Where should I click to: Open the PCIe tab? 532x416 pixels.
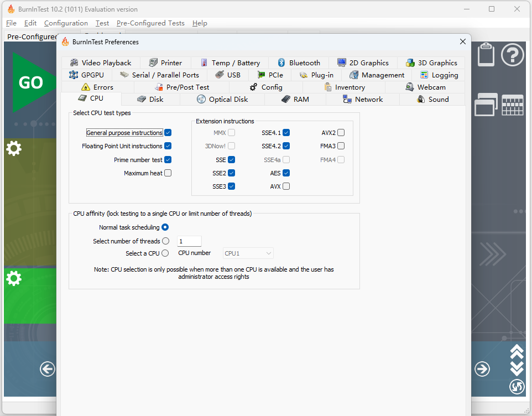pos(270,75)
